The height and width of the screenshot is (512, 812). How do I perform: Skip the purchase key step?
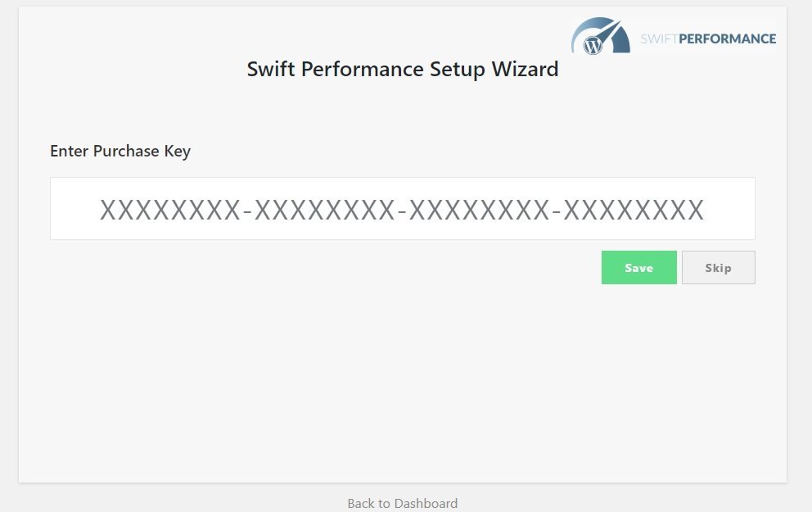click(718, 267)
